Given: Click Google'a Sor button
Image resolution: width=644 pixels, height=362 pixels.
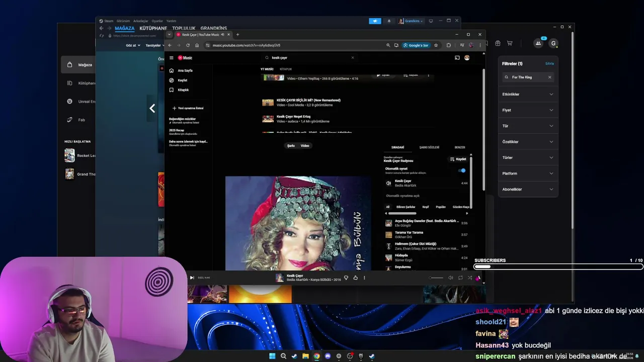Looking at the screenshot, I should tap(416, 45).
